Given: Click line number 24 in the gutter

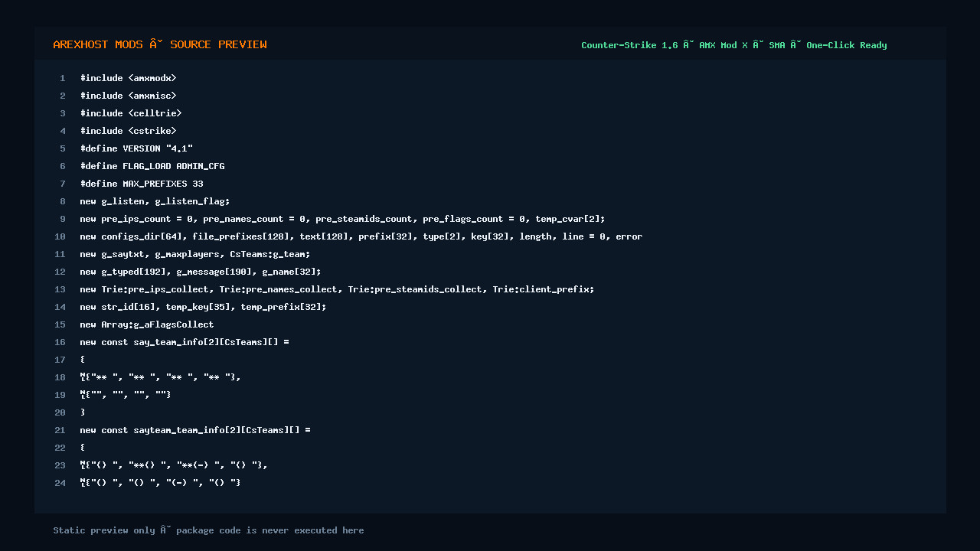Looking at the screenshot, I should (60, 483).
